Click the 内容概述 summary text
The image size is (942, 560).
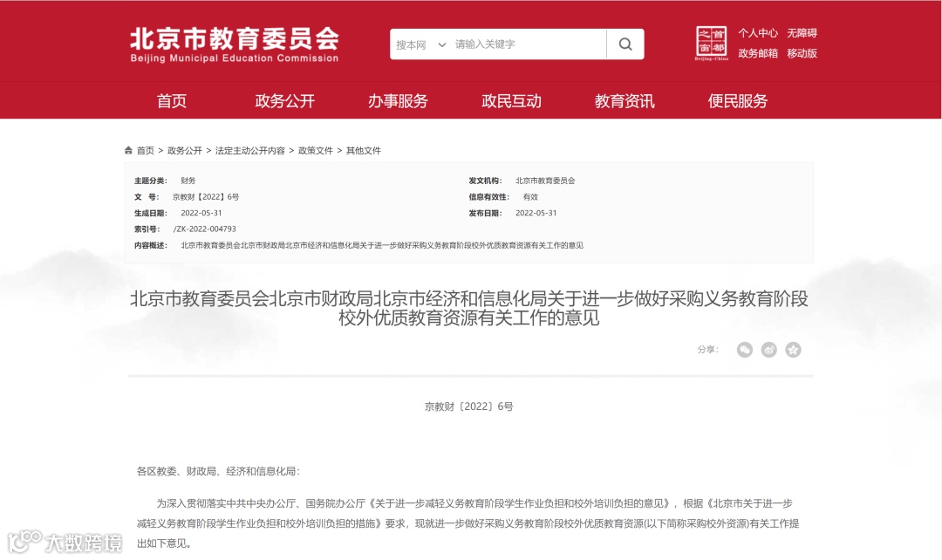point(382,245)
